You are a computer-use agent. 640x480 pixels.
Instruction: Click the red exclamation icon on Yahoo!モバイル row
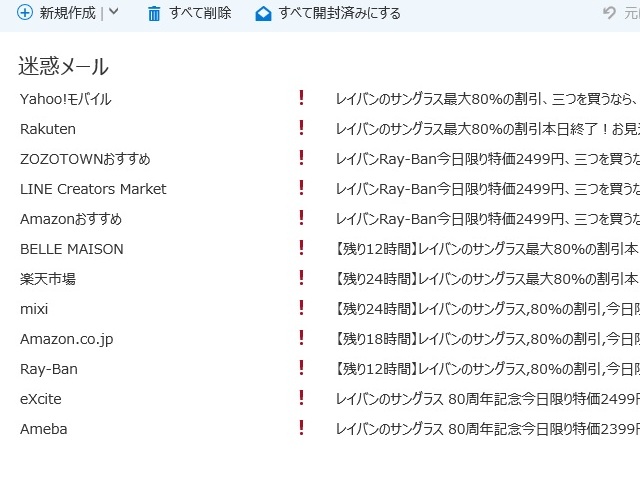(301, 98)
